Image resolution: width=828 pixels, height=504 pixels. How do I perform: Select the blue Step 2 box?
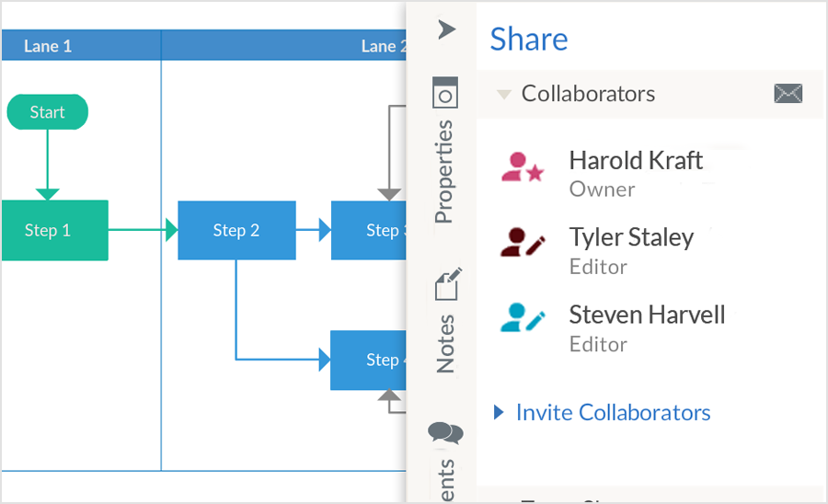click(x=236, y=230)
